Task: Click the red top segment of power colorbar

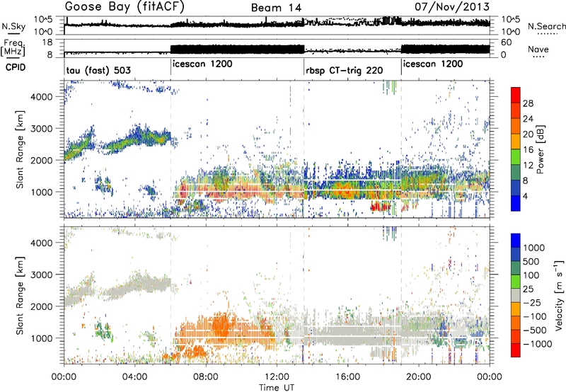Action: tap(516, 96)
